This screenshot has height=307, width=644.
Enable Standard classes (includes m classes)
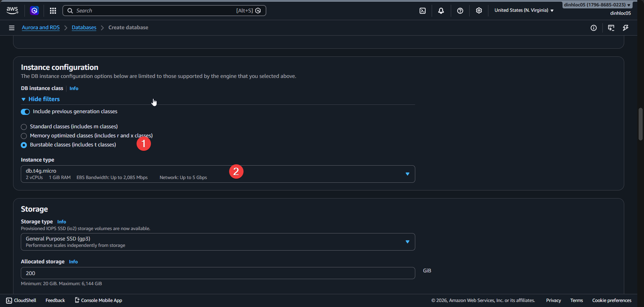pos(24,127)
